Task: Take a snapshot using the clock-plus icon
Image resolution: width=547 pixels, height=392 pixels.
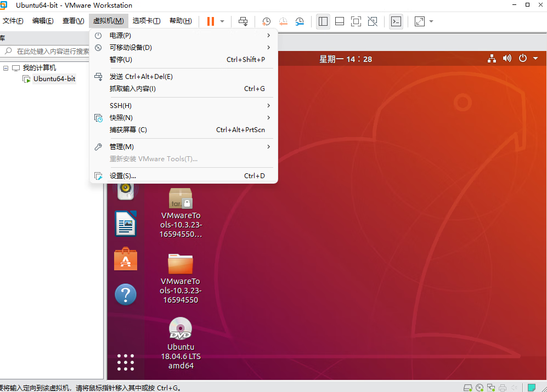Action: tap(266, 21)
